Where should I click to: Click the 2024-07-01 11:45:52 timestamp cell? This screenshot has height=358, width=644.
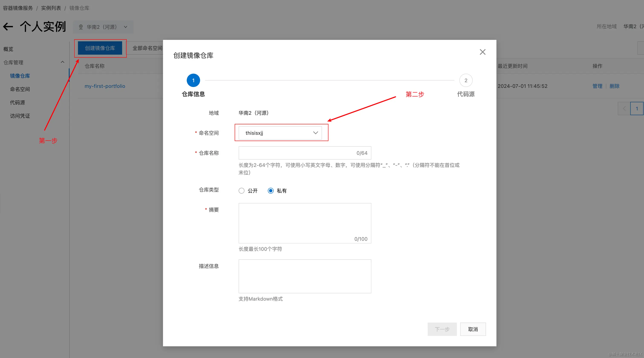[522, 86]
